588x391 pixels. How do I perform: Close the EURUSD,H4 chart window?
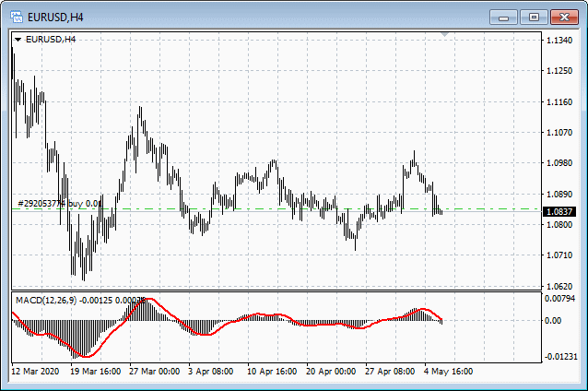coord(564,18)
